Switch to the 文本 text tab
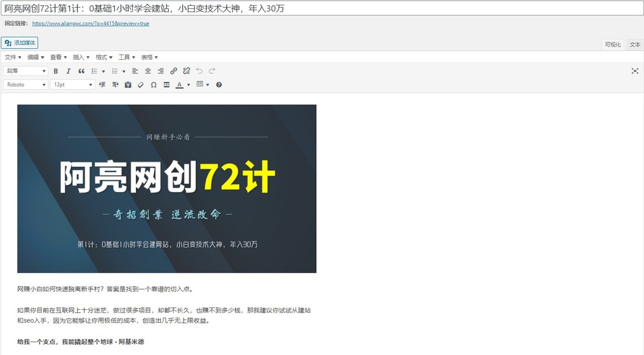Screen dimensions: 644x355 pyautogui.click(x=634, y=45)
